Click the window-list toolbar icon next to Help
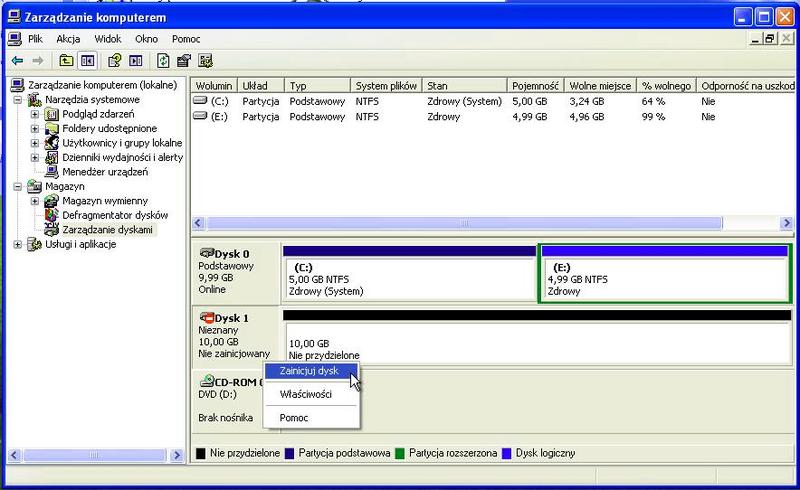 [135, 61]
